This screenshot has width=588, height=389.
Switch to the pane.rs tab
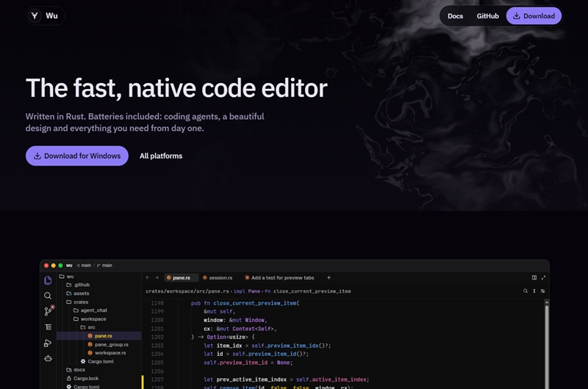pos(181,277)
